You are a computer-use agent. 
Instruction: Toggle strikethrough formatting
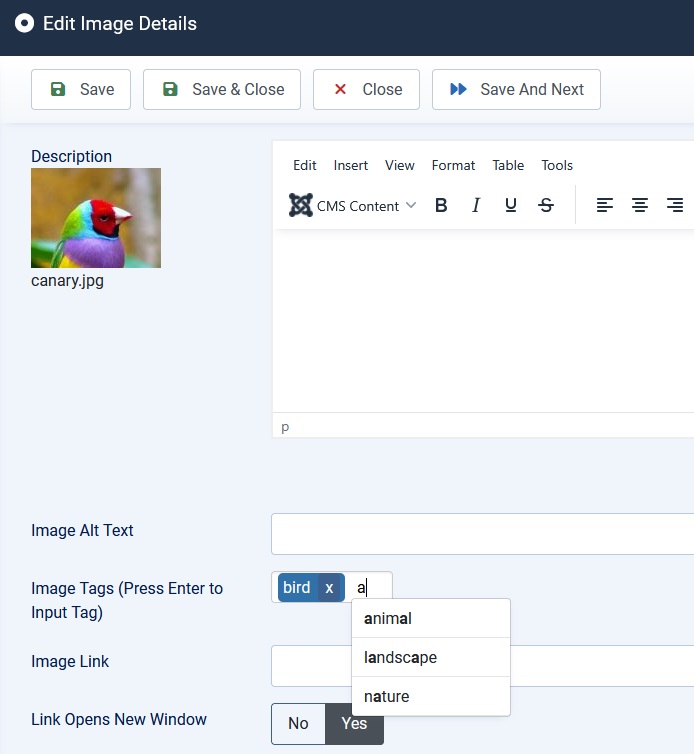[x=546, y=205]
